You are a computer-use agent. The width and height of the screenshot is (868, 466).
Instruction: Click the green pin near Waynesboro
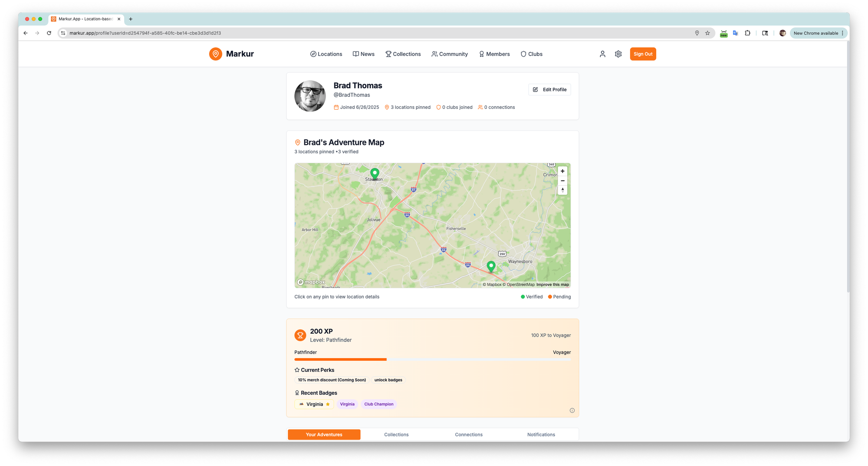pyautogui.click(x=491, y=266)
